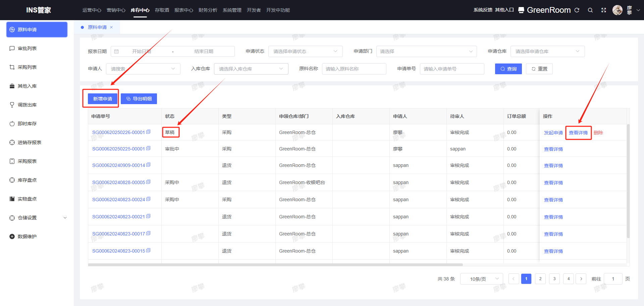Click 发起申请 for the draft row
Image resolution: width=644 pixels, height=306 pixels.
[553, 133]
